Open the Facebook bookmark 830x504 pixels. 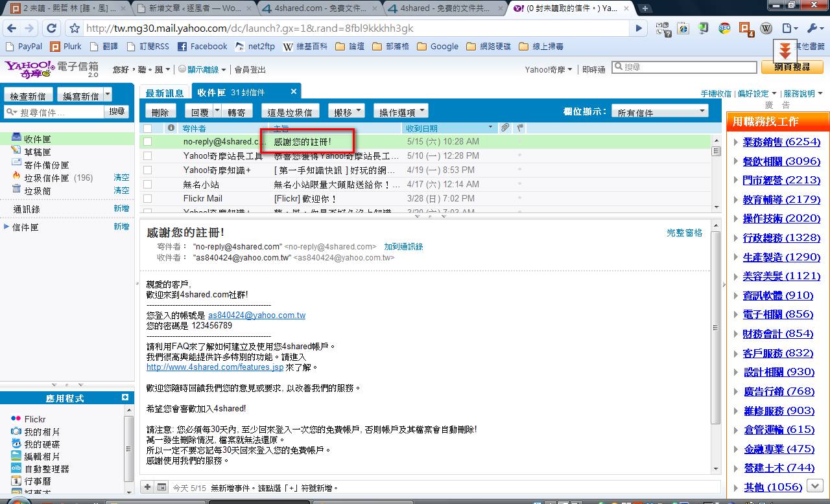click(202, 47)
